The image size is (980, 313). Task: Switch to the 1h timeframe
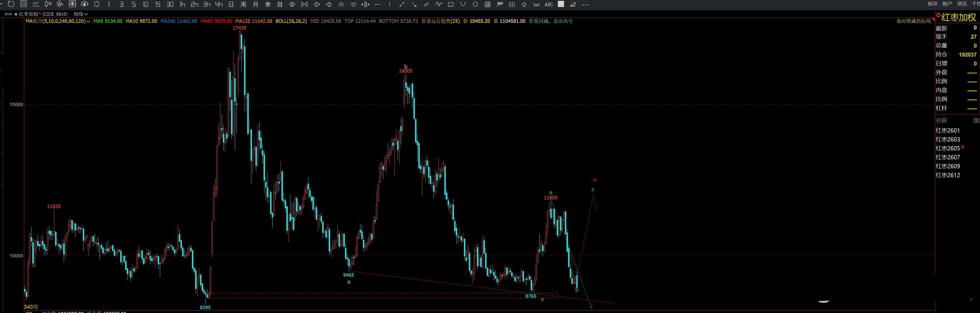pos(182,4)
